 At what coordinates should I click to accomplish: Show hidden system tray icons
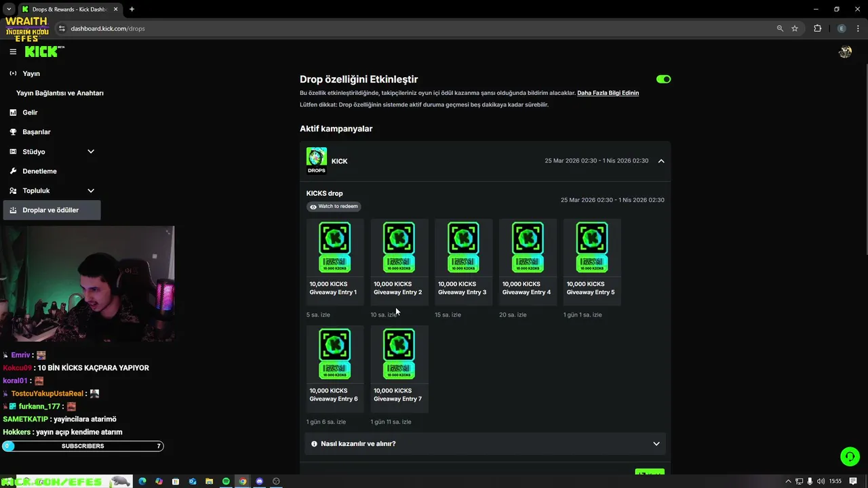(x=788, y=481)
